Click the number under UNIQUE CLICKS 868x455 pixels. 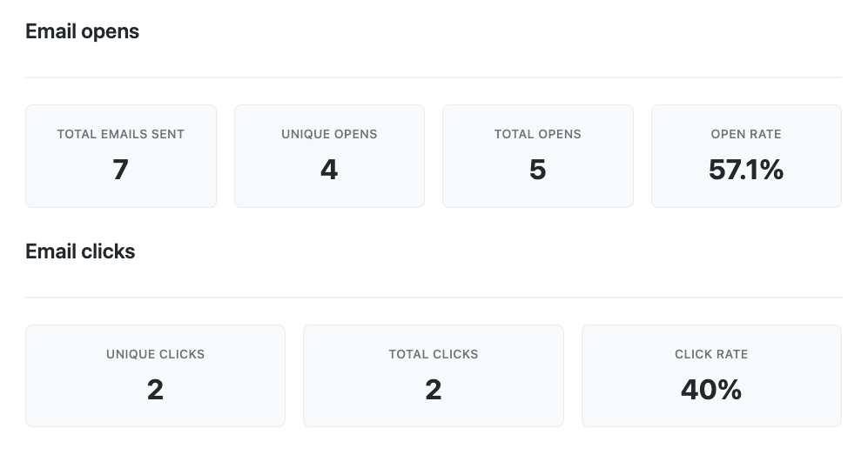click(155, 390)
